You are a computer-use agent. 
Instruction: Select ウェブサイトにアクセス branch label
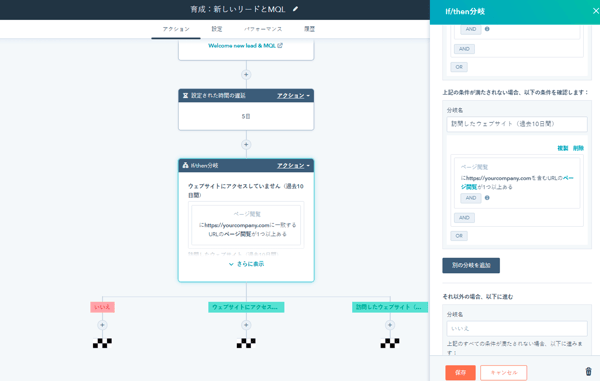click(x=246, y=307)
